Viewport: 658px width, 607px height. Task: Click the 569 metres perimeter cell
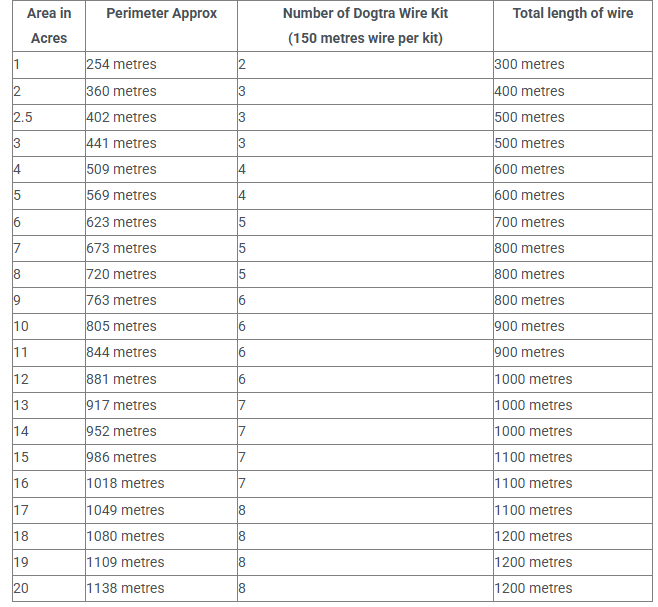click(122, 195)
